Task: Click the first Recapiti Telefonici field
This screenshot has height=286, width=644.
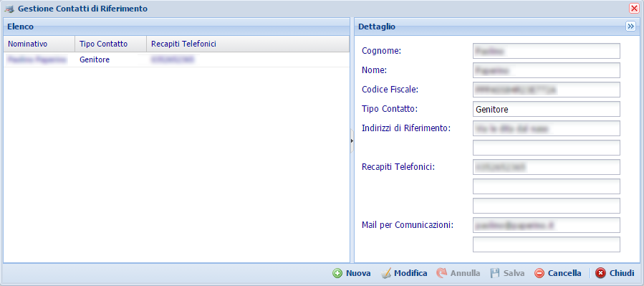Action: (547, 167)
